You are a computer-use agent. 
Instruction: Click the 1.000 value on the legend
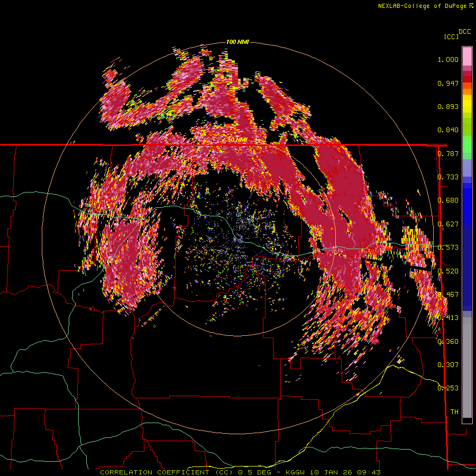448,59
